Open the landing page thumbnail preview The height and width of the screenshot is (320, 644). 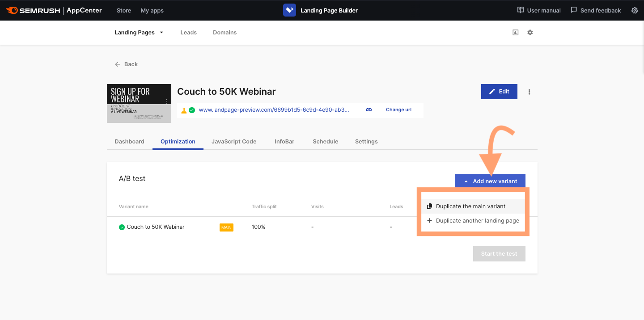pos(139,103)
